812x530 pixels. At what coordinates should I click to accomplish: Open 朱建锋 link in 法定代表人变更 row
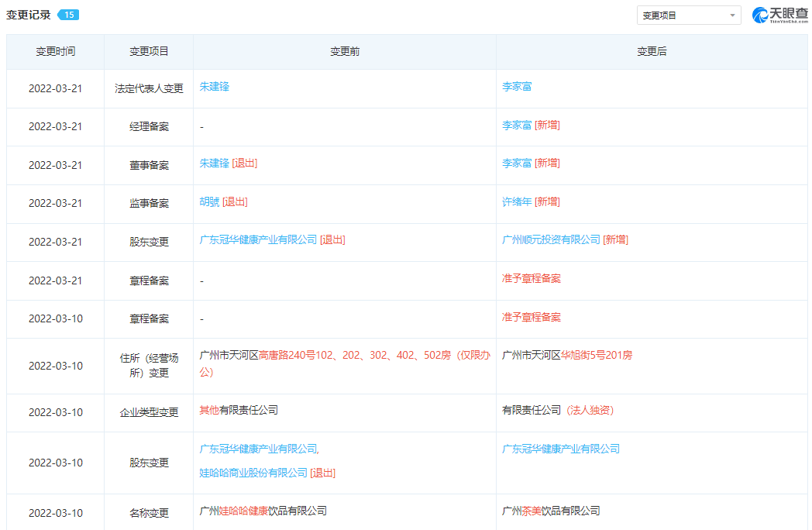(x=215, y=87)
